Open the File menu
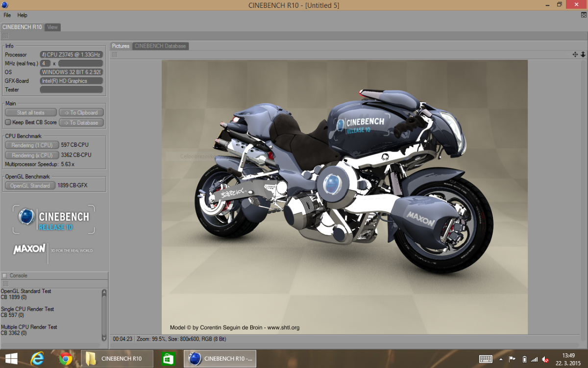Viewport: 588px width, 368px height. click(x=7, y=15)
